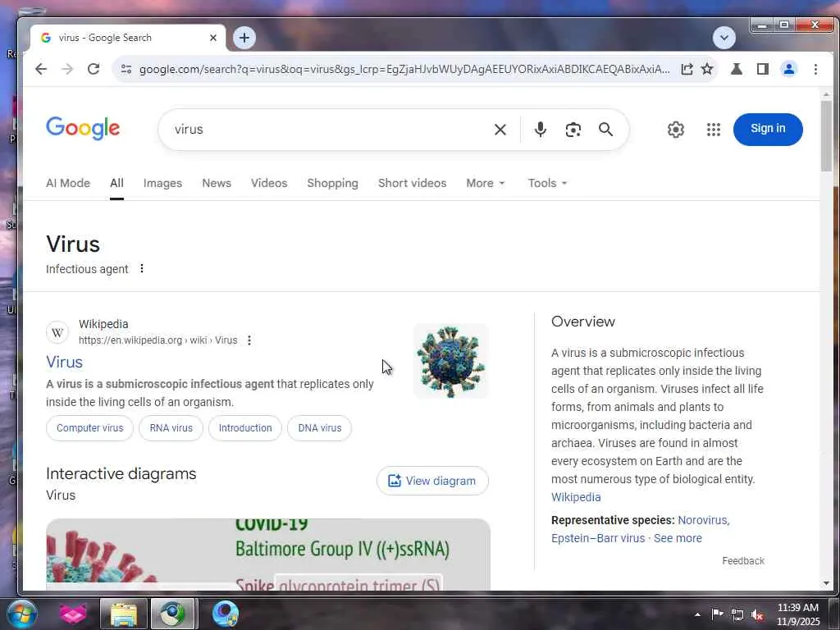Image resolution: width=840 pixels, height=630 pixels.
Task: Reload the current page
Action: coord(94,69)
